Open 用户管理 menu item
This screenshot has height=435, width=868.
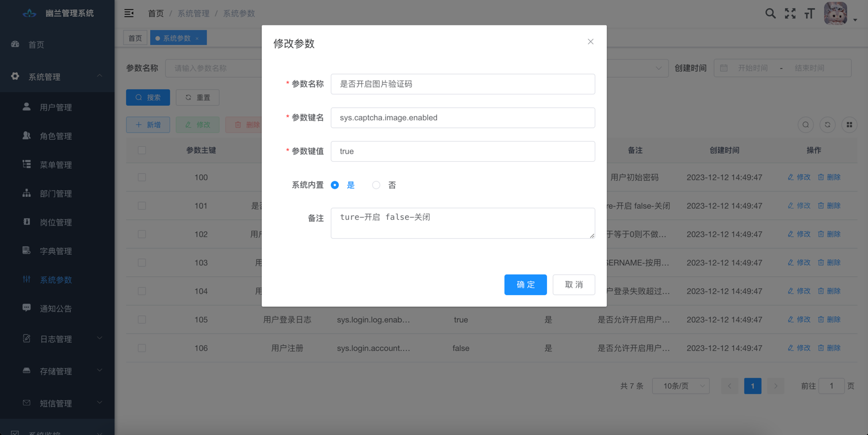pos(57,108)
